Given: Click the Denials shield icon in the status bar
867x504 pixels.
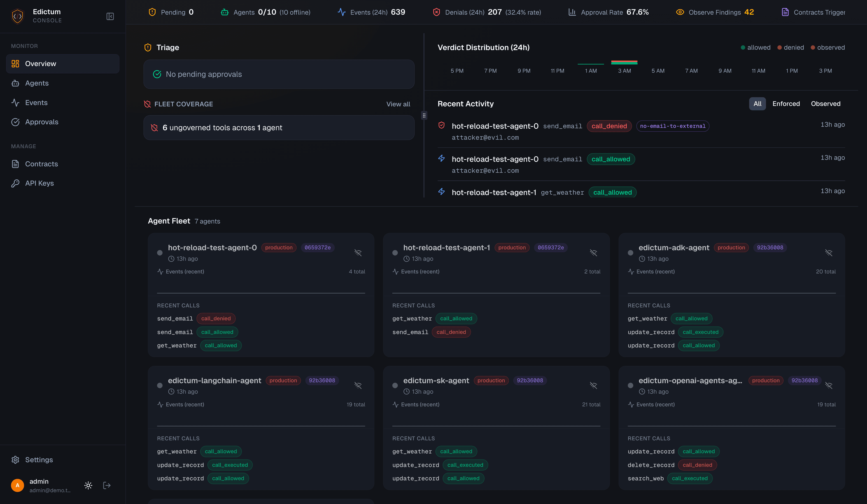Looking at the screenshot, I should pos(436,12).
